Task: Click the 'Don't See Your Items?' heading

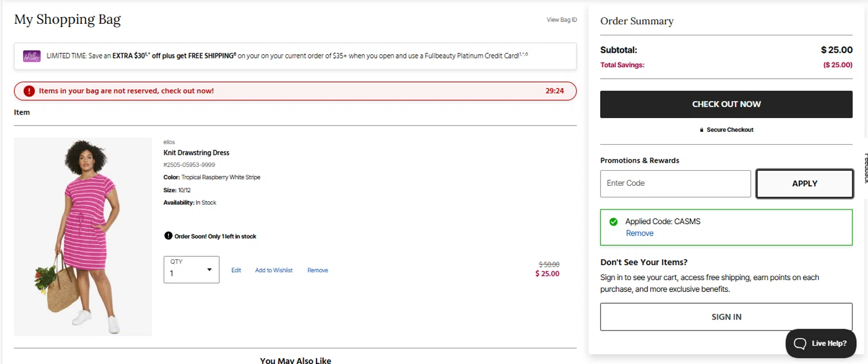Action: (x=643, y=262)
